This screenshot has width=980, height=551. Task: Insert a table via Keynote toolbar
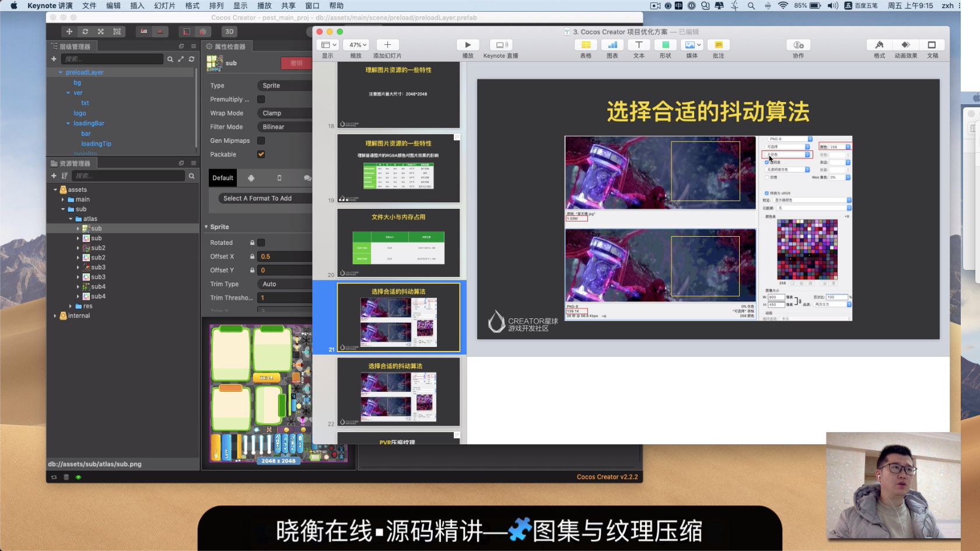[x=586, y=45]
